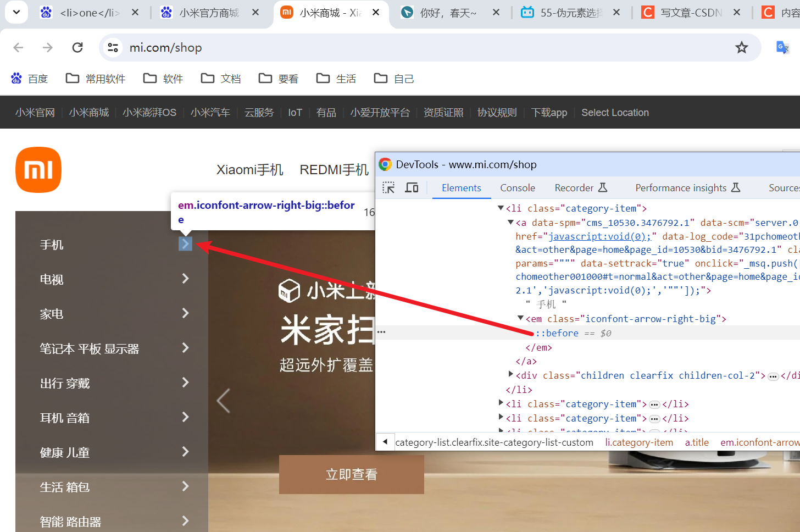Expand the 笔记本 平板 显示器 category arrow
800x532 pixels.
click(186, 348)
